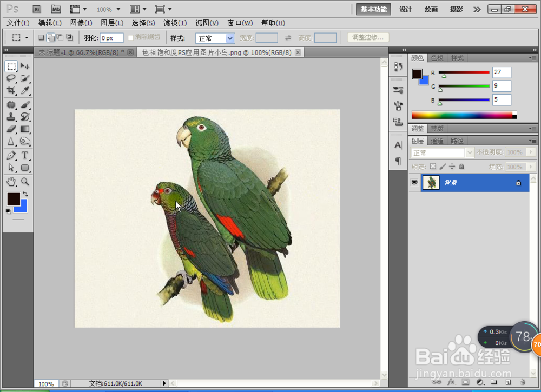The image size is (541, 392).
Task: Open the Character panel icon in dock
Action: 398,145
